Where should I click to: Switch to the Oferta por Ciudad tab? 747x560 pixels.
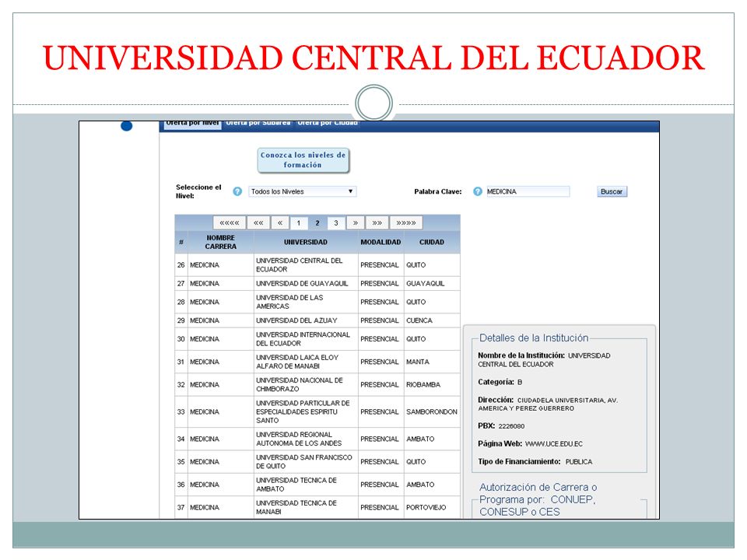pyautogui.click(x=328, y=124)
